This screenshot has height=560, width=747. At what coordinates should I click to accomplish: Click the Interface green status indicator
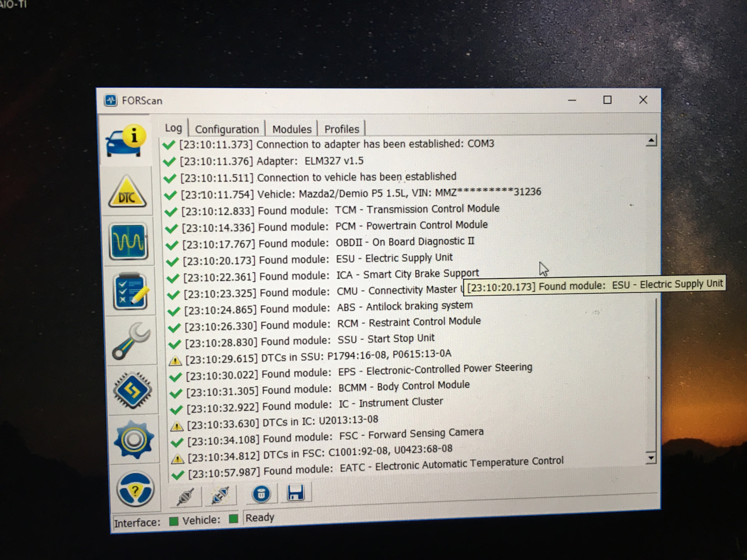pos(174,521)
